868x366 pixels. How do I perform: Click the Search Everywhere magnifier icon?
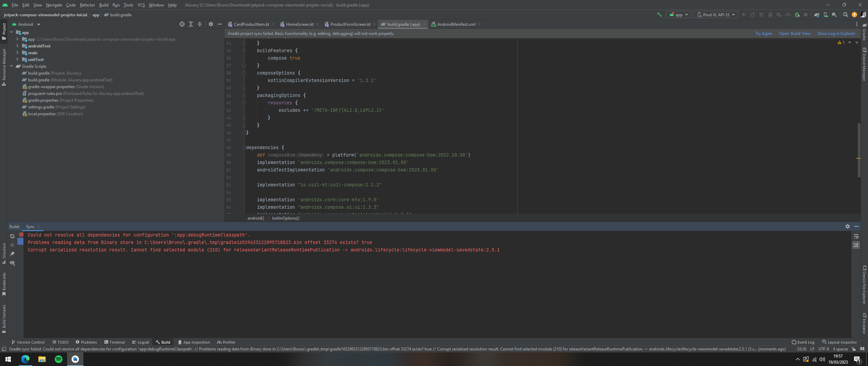846,15
